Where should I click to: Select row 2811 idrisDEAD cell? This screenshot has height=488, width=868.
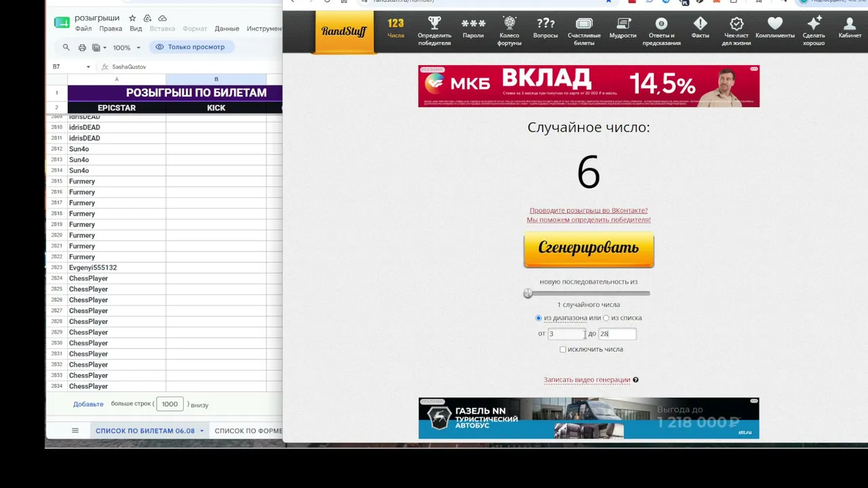pyautogui.click(x=117, y=138)
